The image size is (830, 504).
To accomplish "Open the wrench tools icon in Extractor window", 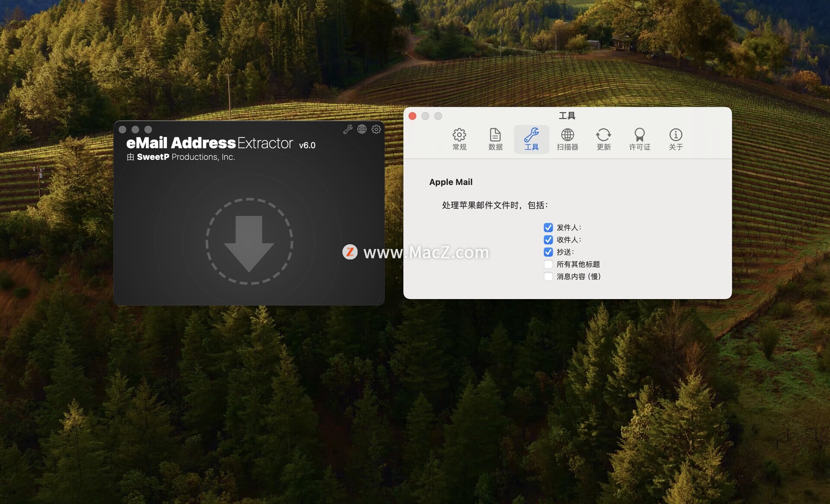I will coord(348,129).
